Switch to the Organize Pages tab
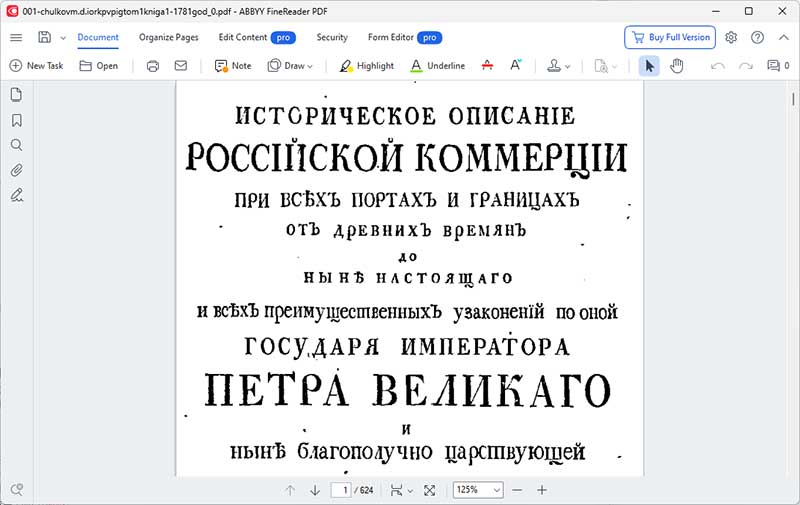Image resolution: width=800 pixels, height=505 pixels. (168, 37)
